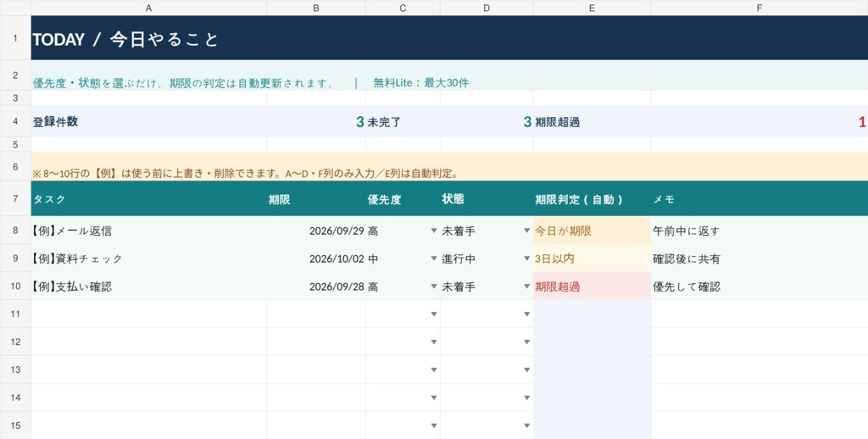Select row 10 header
The width and height of the screenshot is (868, 439).
(15, 286)
